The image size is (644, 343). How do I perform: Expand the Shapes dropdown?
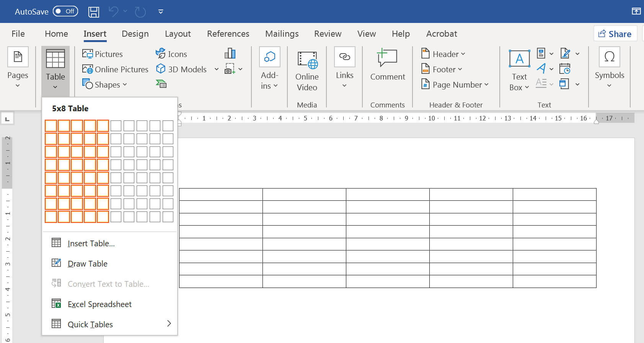tap(125, 85)
